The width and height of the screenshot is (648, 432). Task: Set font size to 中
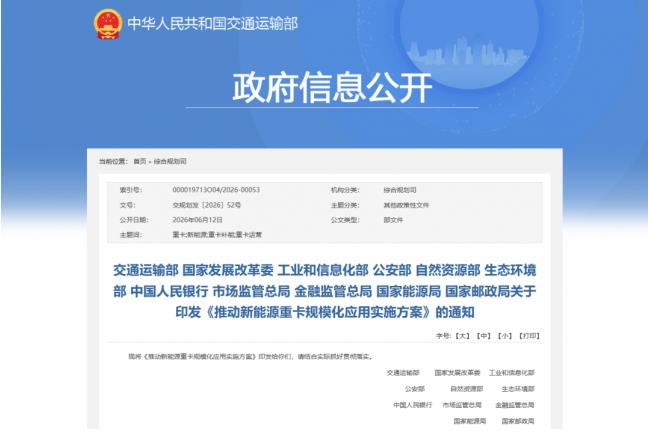[484, 336]
